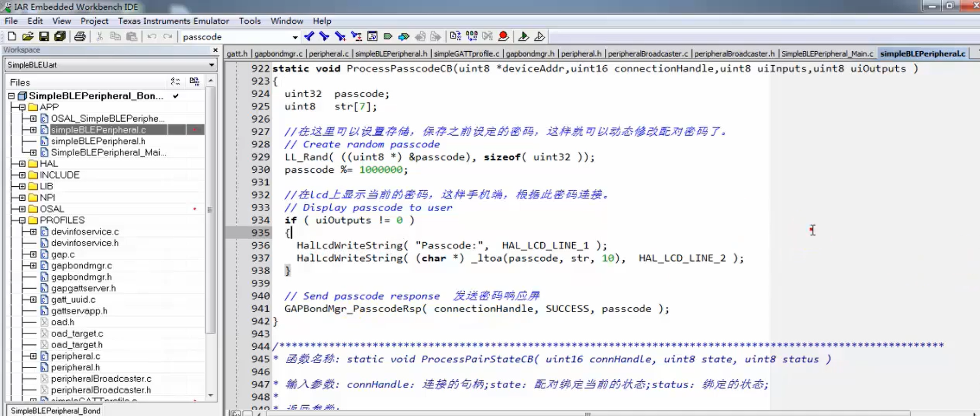The height and width of the screenshot is (416, 980).
Task: Open the Help menu
Action: pos(322,21)
